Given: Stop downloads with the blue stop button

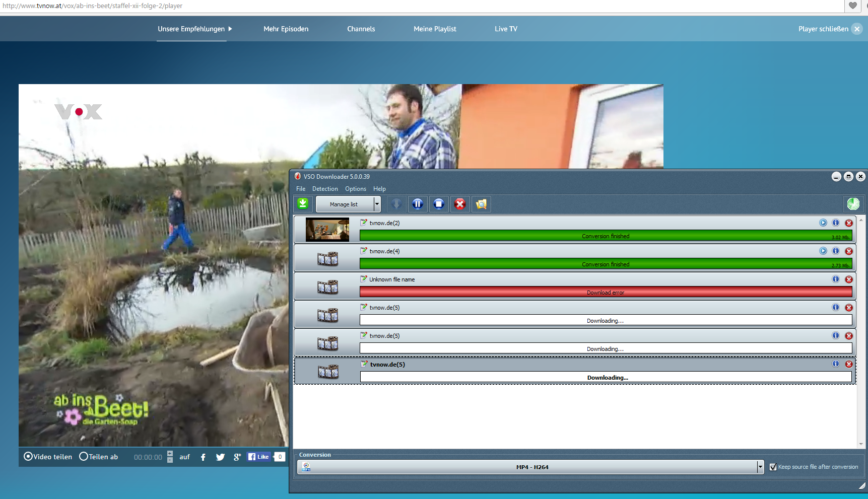Looking at the screenshot, I should pyautogui.click(x=439, y=204).
